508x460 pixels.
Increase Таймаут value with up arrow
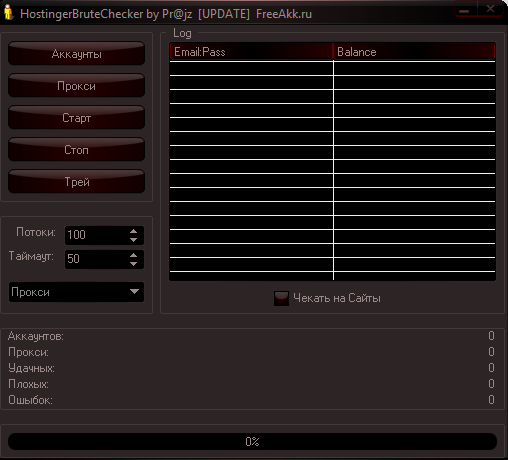point(134,255)
